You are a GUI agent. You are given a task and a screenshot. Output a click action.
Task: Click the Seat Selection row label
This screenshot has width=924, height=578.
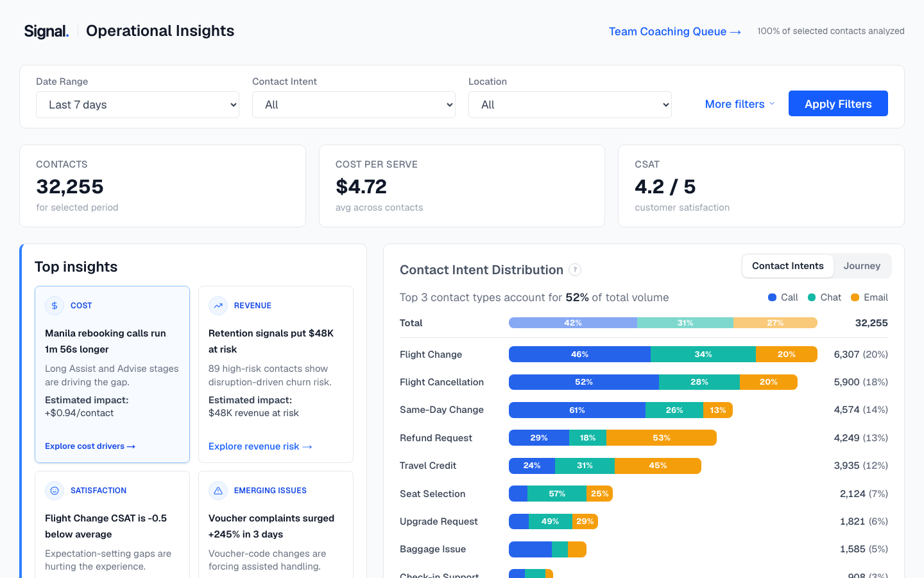432,494
